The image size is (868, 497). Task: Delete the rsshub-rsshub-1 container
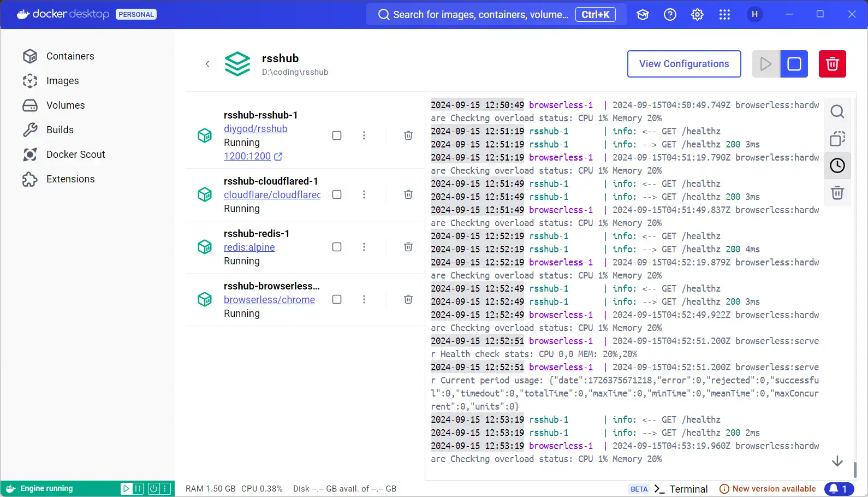click(408, 135)
